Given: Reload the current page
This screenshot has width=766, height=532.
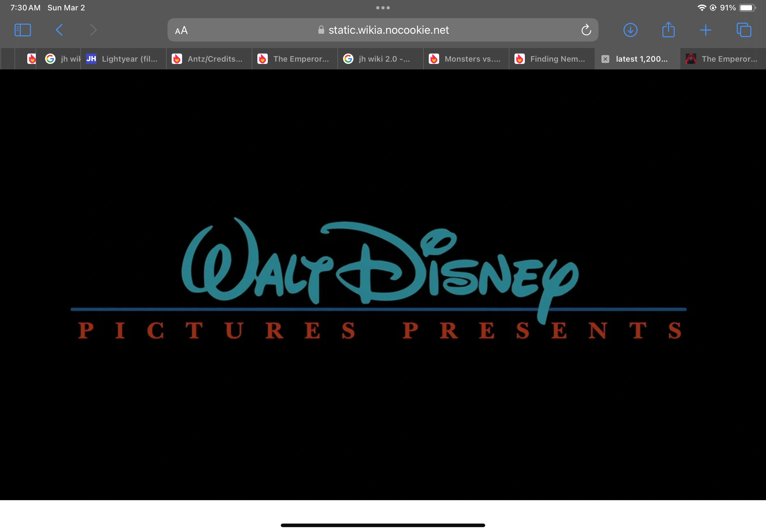Looking at the screenshot, I should [x=586, y=30].
